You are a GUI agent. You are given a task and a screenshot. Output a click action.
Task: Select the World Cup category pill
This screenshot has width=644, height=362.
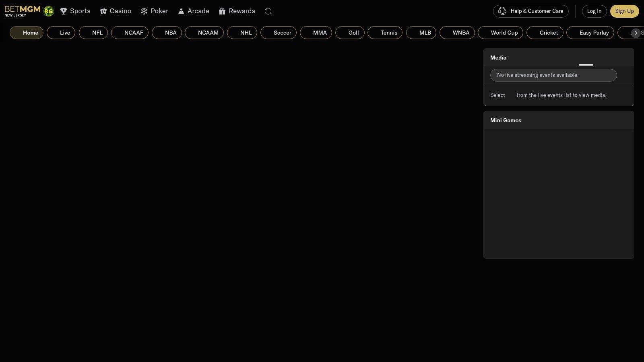(x=500, y=33)
